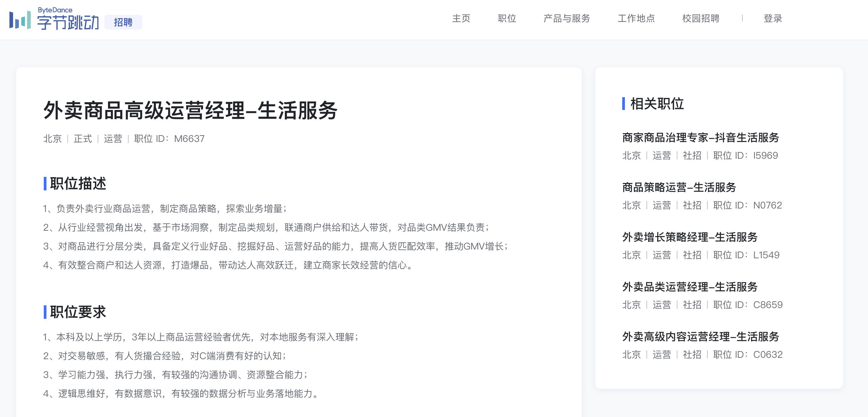
Task: Click the job ID M6637 text
Action: click(189, 138)
